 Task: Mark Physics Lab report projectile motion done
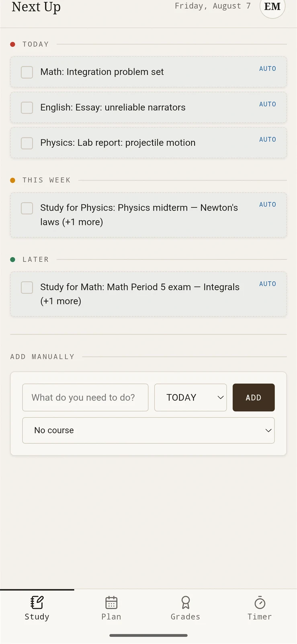27,143
